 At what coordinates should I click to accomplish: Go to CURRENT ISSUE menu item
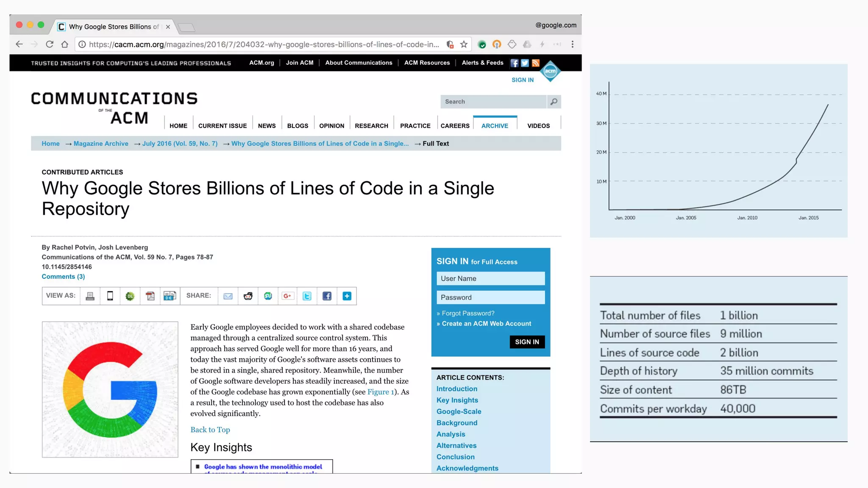(x=223, y=126)
